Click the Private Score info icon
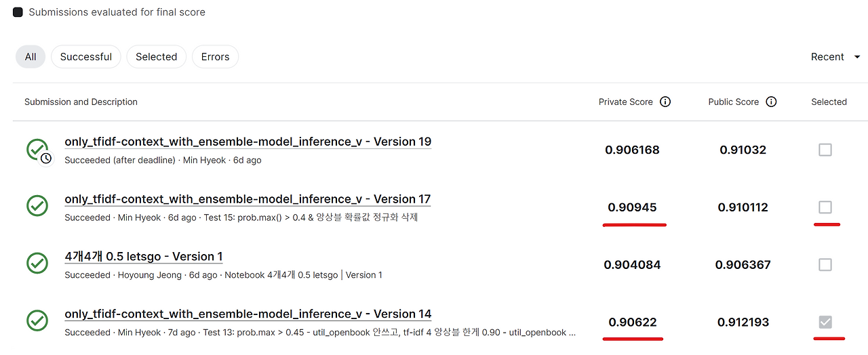868x355 pixels. click(665, 102)
